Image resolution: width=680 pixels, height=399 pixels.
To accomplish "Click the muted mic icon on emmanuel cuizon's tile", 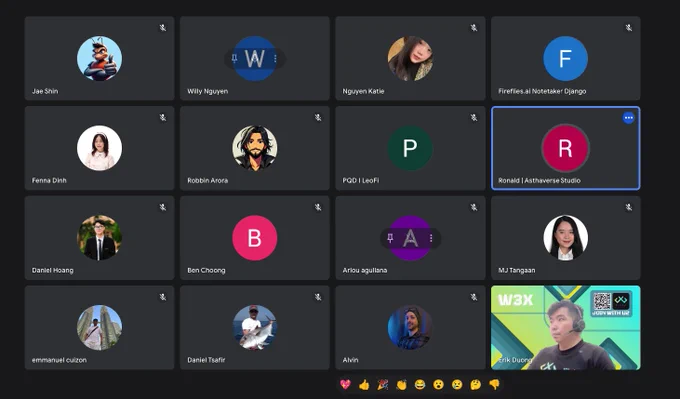I will pyautogui.click(x=163, y=297).
